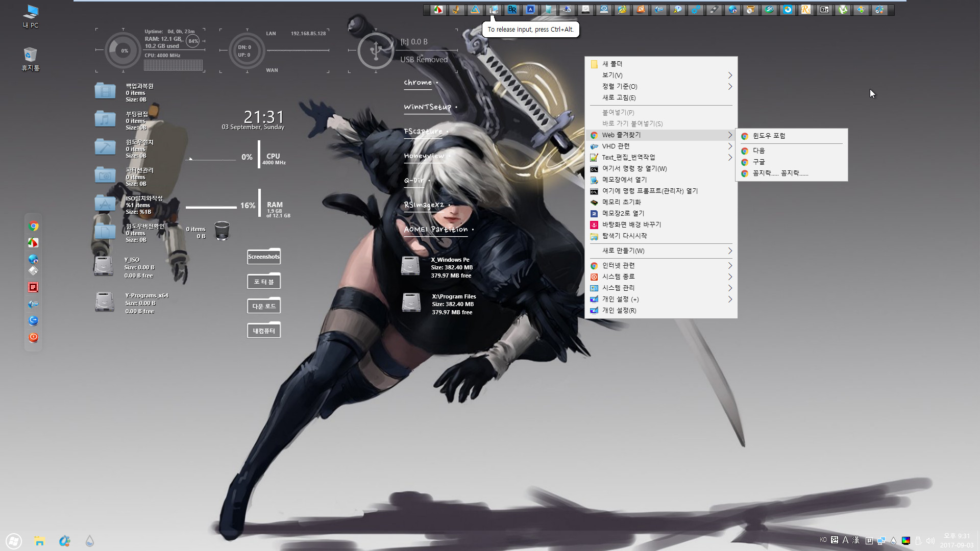The image size is (980, 551).
Task: Open 7z from the top toolbar
Action: [824, 10]
